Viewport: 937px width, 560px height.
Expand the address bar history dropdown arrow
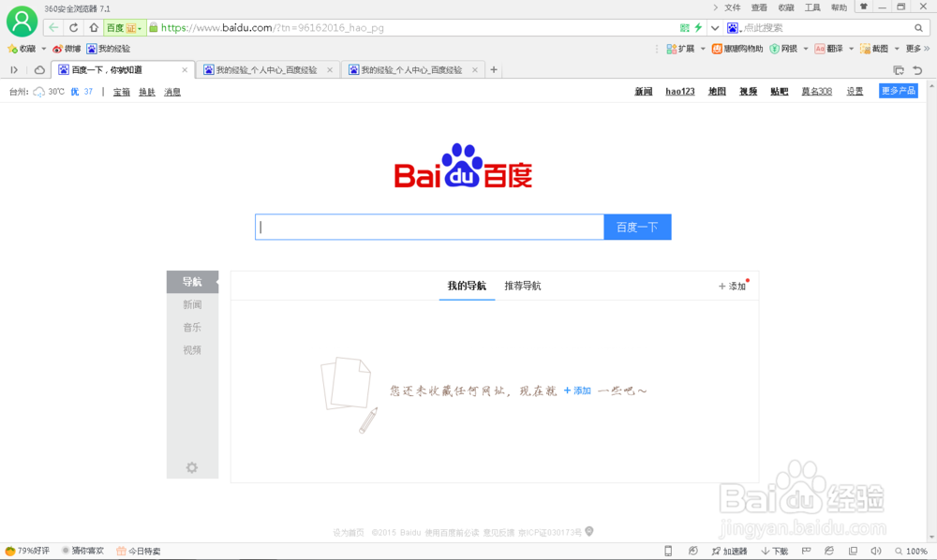pyautogui.click(x=715, y=28)
